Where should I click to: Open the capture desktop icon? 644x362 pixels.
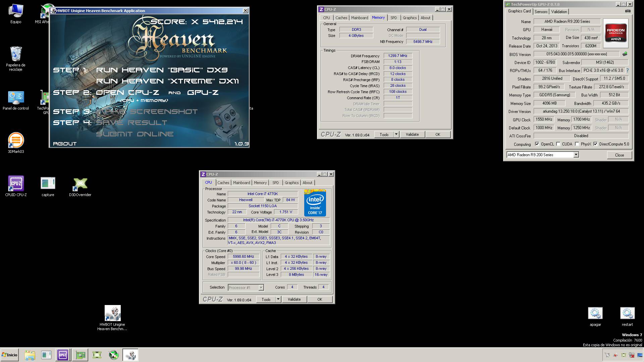coord(48,186)
